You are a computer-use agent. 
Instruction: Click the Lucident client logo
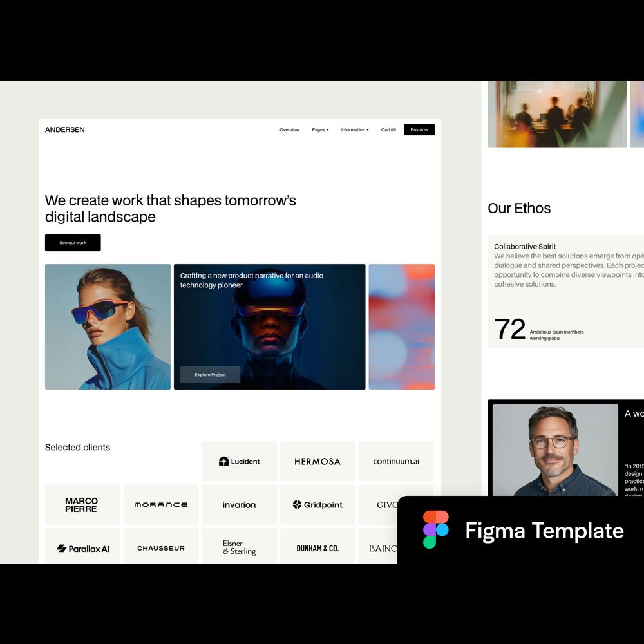click(x=240, y=461)
